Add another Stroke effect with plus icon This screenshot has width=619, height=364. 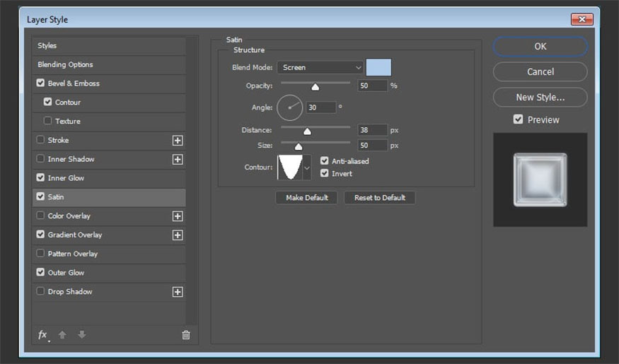(x=178, y=141)
